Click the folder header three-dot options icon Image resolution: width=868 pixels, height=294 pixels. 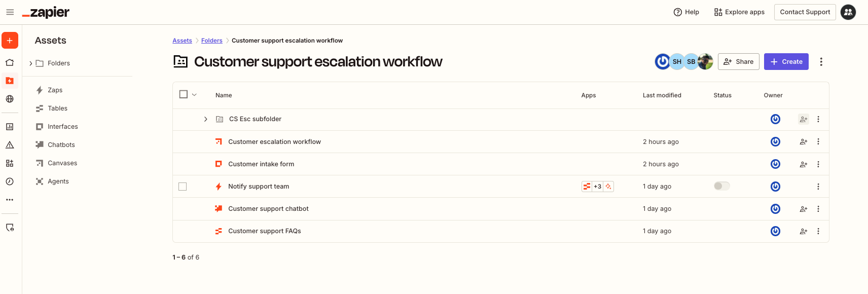coord(821,62)
